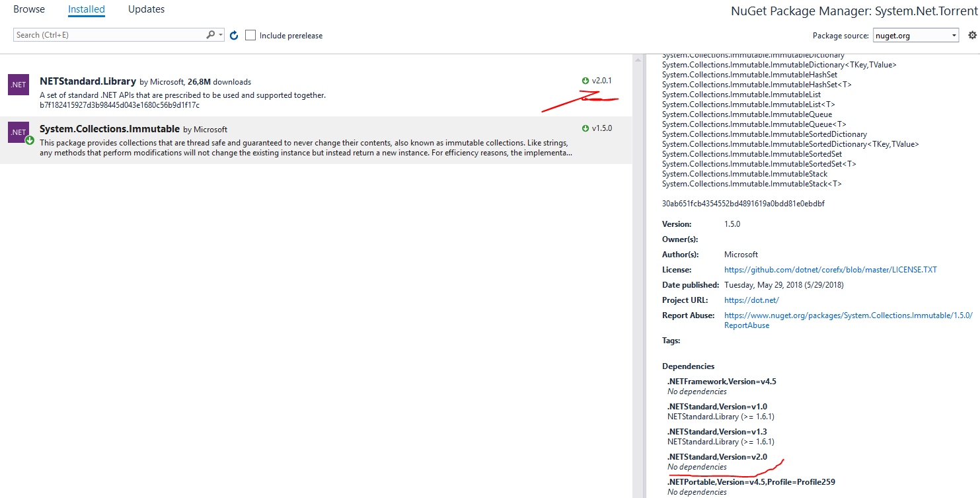Viewport: 980px width, 498px height.
Task: Click the ImmutableSortedDictionary<TKey,TValue> type line
Action: point(790,144)
